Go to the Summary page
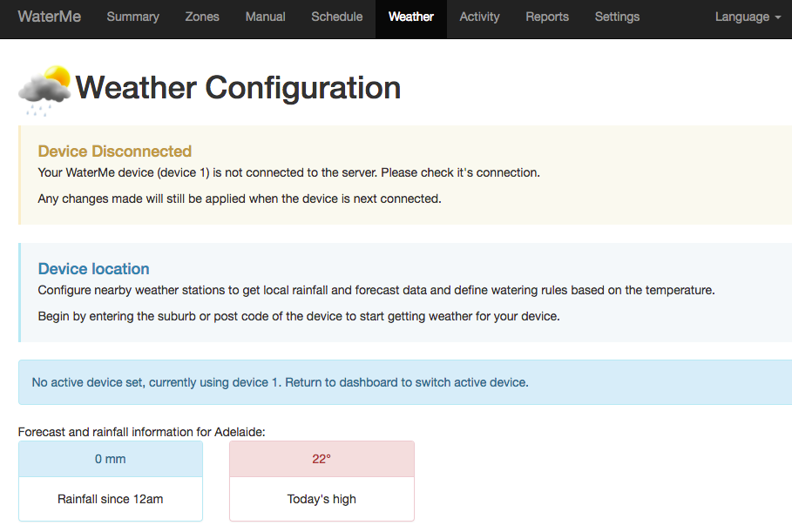The width and height of the screenshot is (792, 532). pyautogui.click(x=132, y=17)
